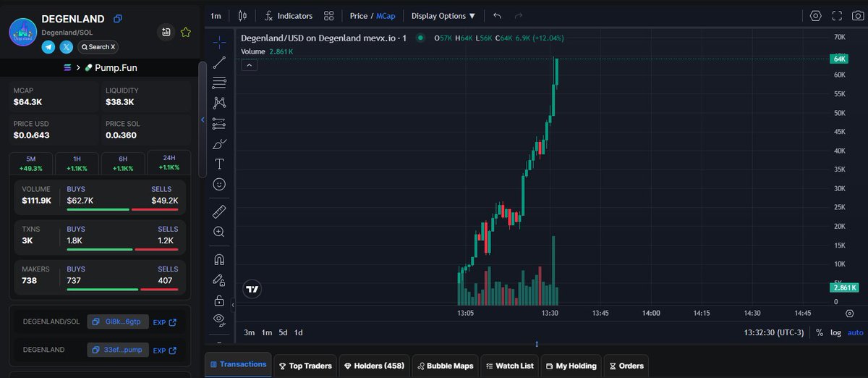Open time axis settings gear
This screenshot has height=378, width=868.
point(849,314)
